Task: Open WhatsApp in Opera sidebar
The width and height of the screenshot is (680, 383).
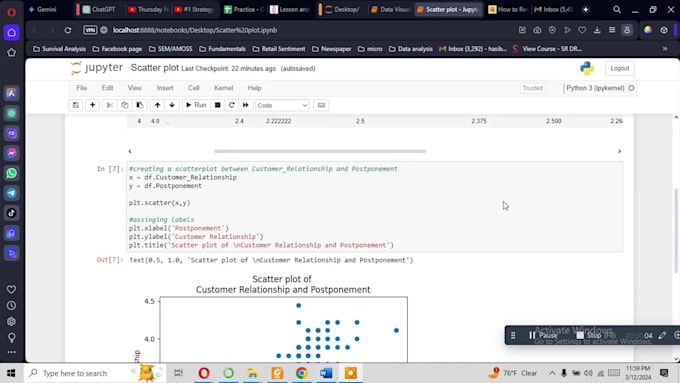Action: pos(12,173)
